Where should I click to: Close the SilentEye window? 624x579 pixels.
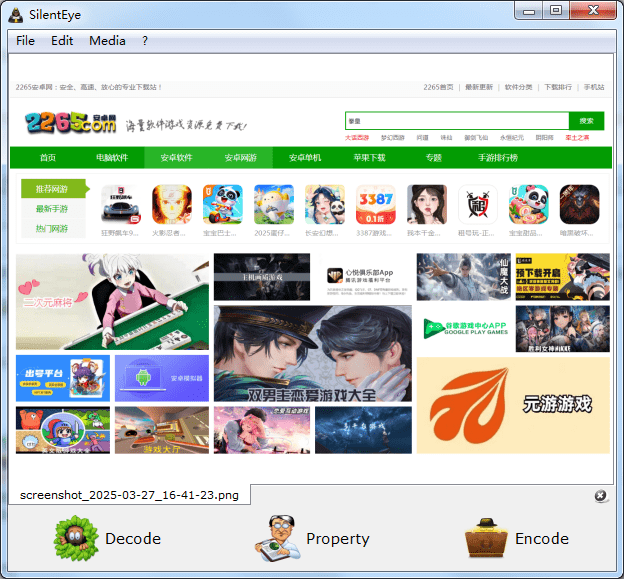click(593, 11)
